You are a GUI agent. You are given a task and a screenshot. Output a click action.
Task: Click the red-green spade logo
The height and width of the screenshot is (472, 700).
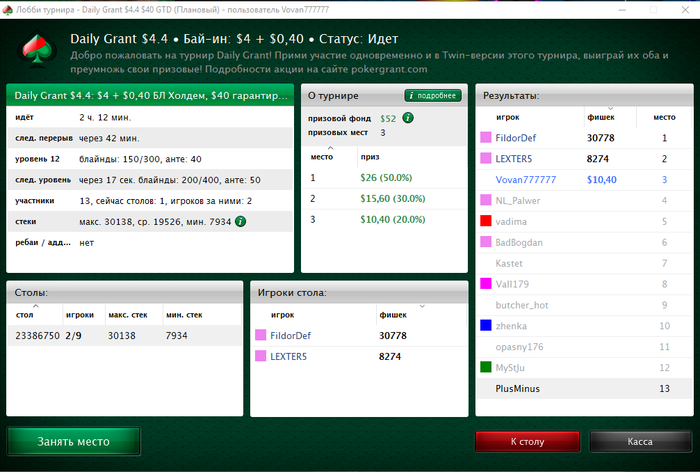[x=37, y=50]
